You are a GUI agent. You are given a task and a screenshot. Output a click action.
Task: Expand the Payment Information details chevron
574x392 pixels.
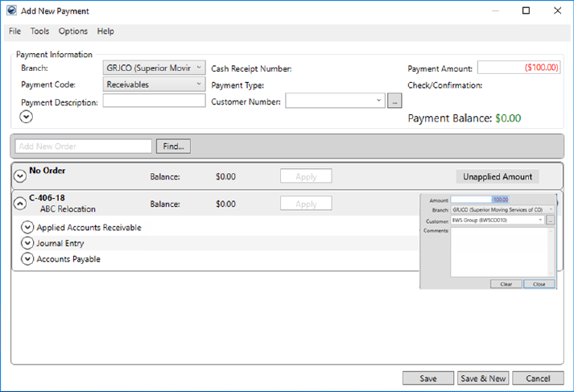[27, 117]
